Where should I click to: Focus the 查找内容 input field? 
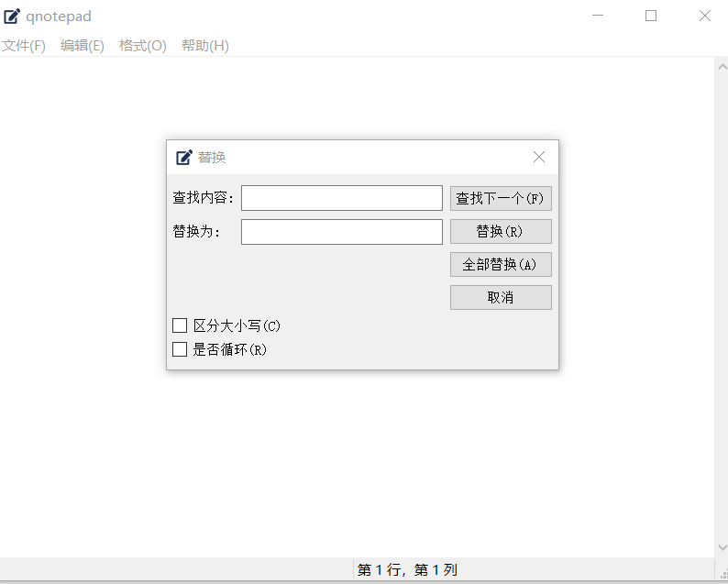point(341,198)
